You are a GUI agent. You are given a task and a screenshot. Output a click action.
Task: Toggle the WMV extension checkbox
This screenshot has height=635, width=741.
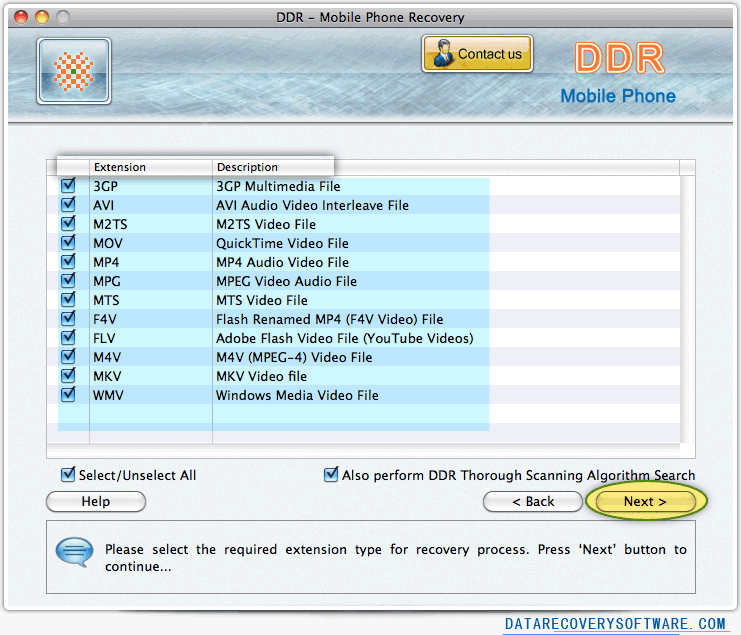coord(68,394)
